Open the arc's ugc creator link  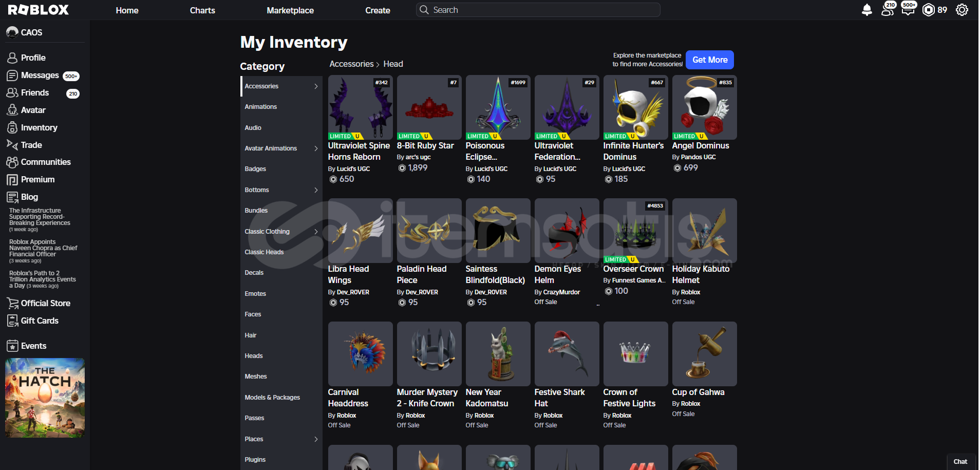click(418, 157)
